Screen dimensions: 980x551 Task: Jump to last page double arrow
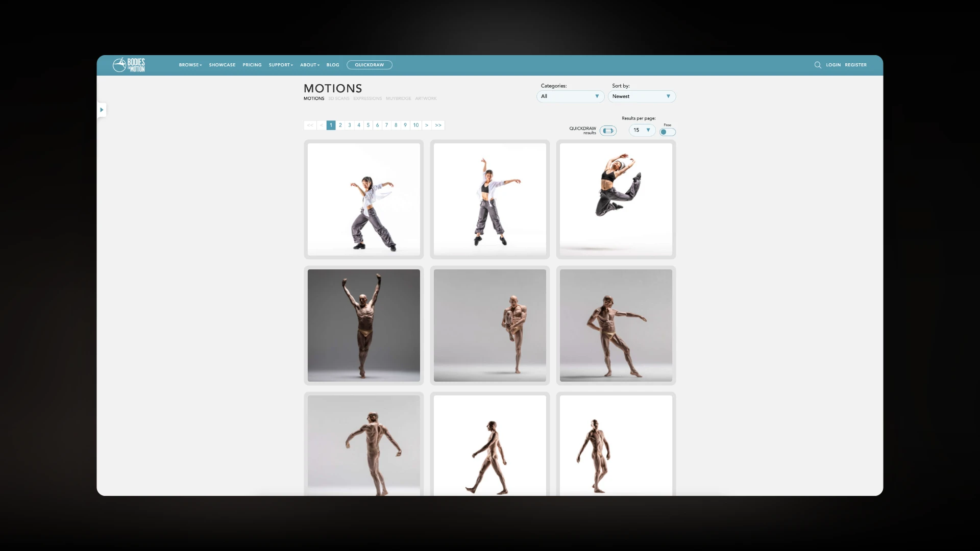click(438, 125)
